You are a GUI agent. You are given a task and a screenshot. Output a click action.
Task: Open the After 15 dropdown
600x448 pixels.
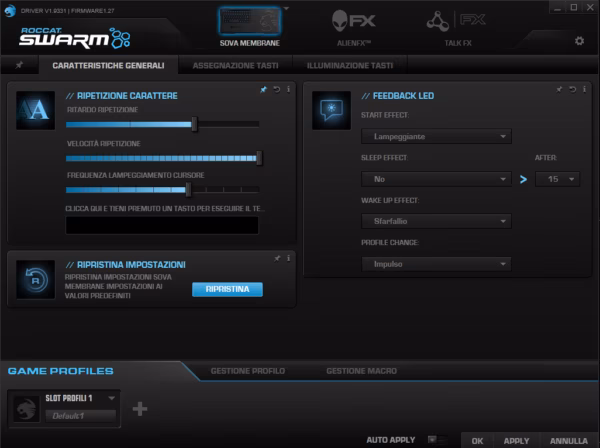558,179
